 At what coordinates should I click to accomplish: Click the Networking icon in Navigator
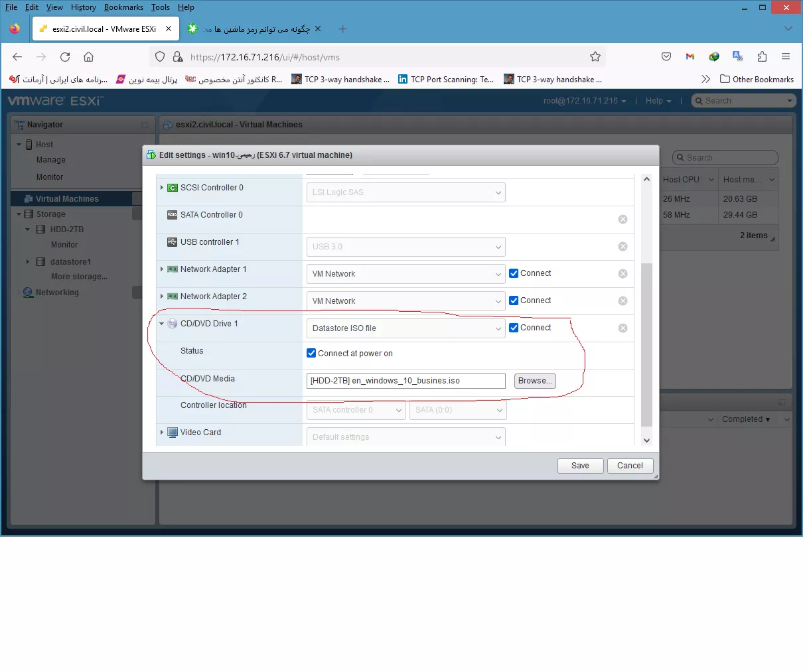[x=28, y=293]
